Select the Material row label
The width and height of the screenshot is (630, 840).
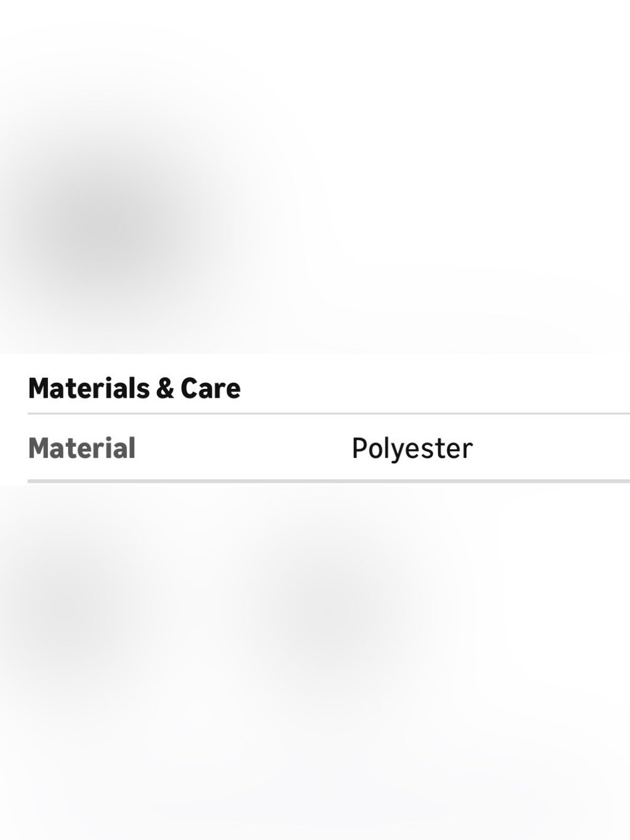click(x=82, y=449)
